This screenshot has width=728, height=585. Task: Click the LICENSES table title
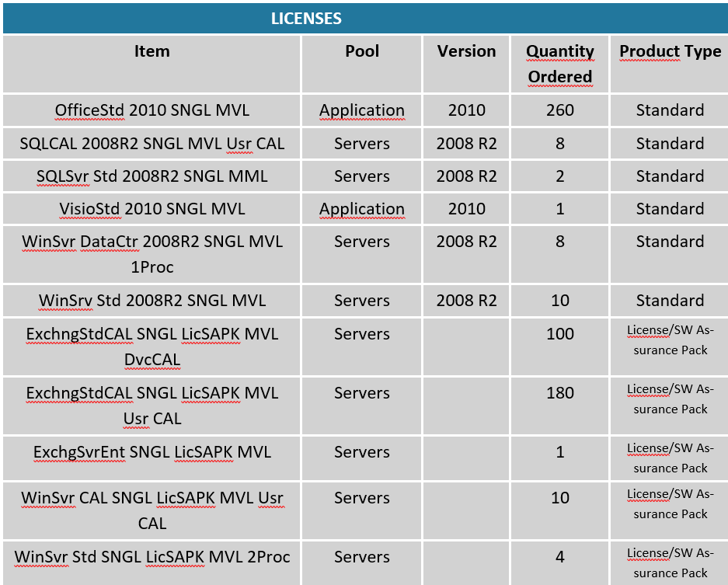point(306,19)
